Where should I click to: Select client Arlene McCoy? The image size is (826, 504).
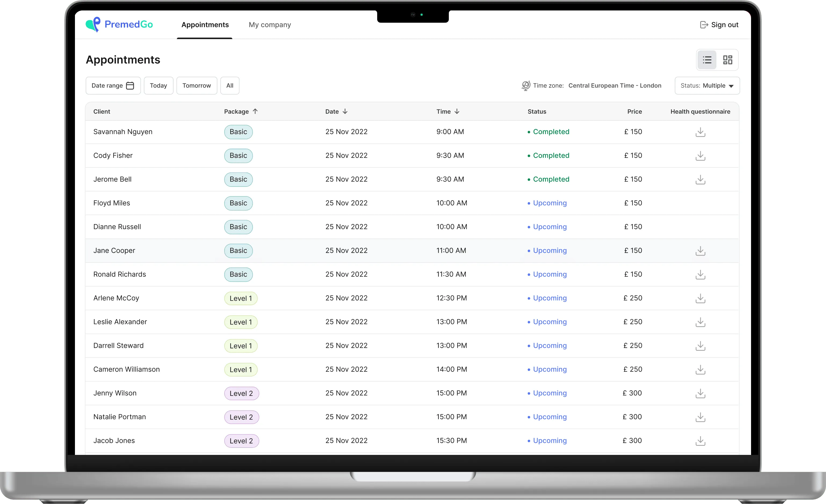pyautogui.click(x=116, y=298)
